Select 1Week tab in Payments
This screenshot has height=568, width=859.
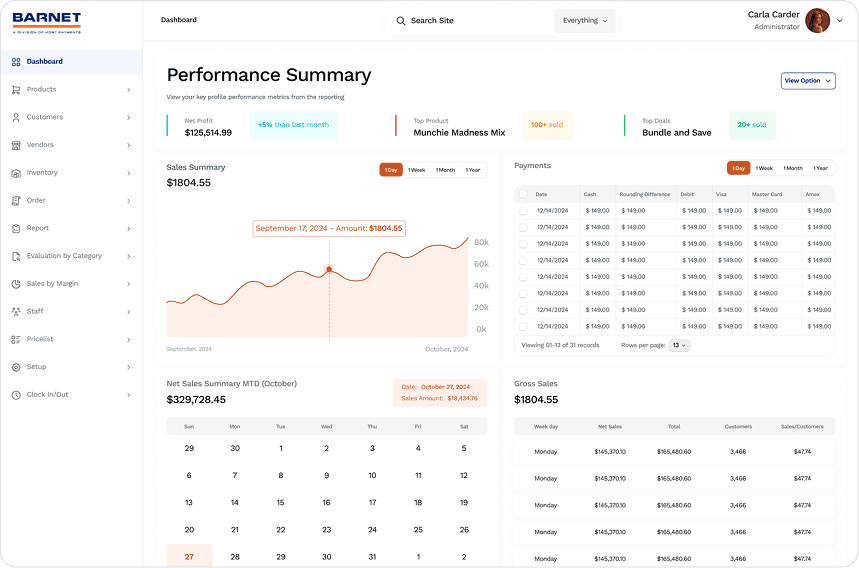tap(764, 168)
